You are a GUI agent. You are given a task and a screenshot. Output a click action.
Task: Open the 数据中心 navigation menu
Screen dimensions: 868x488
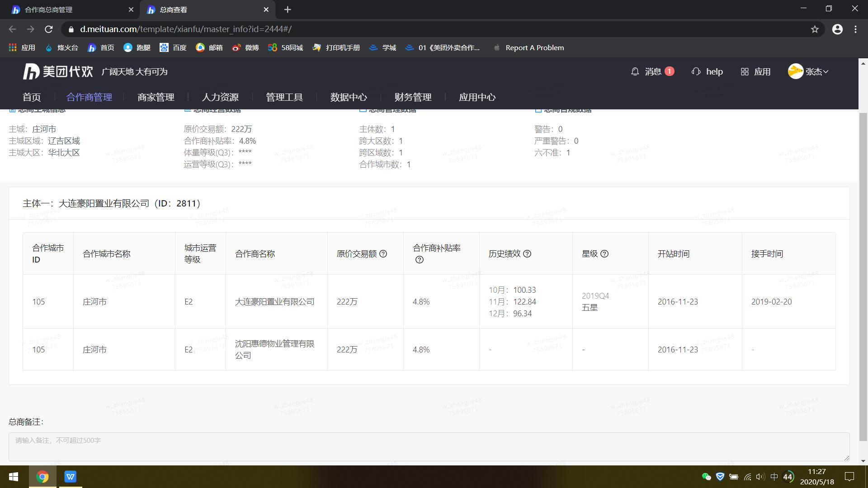349,97
